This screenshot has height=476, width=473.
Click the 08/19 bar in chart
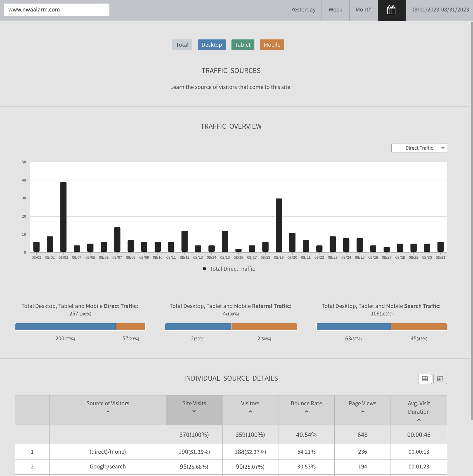click(x=279, y=225)
